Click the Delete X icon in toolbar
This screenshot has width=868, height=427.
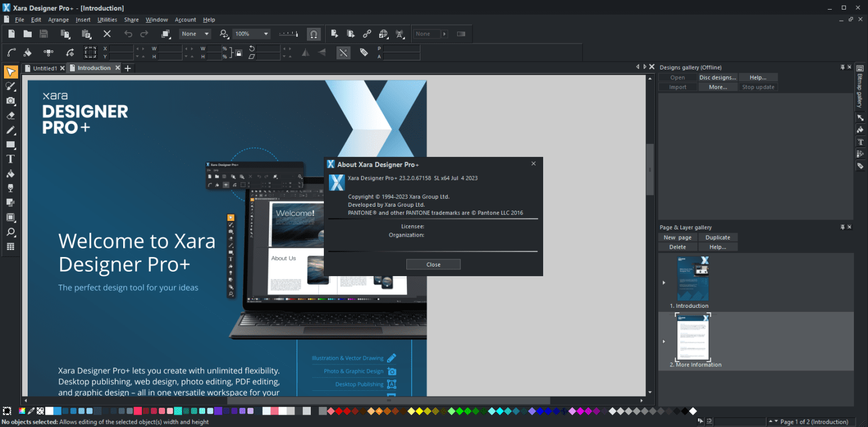[107, 34]
